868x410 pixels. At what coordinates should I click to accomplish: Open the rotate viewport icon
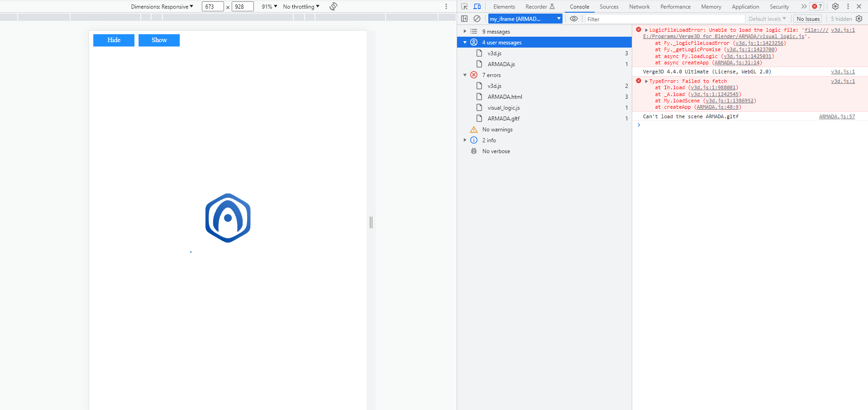(334, 6)
